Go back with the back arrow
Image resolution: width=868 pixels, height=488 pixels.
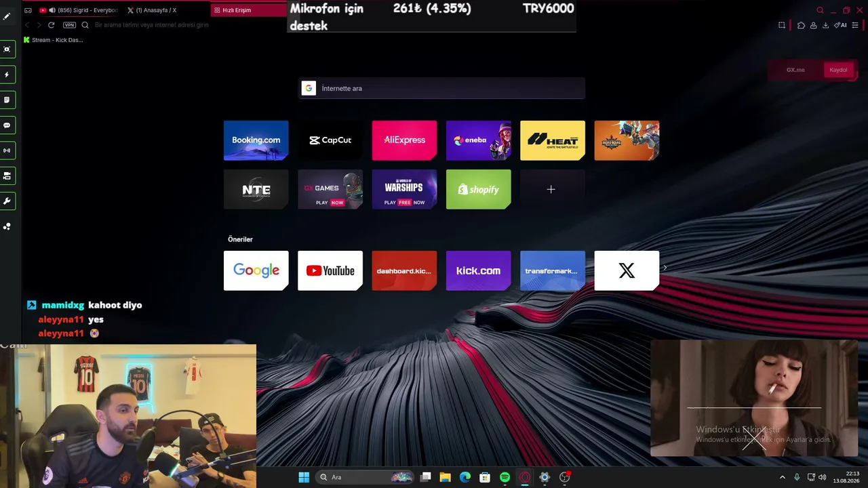27,25
